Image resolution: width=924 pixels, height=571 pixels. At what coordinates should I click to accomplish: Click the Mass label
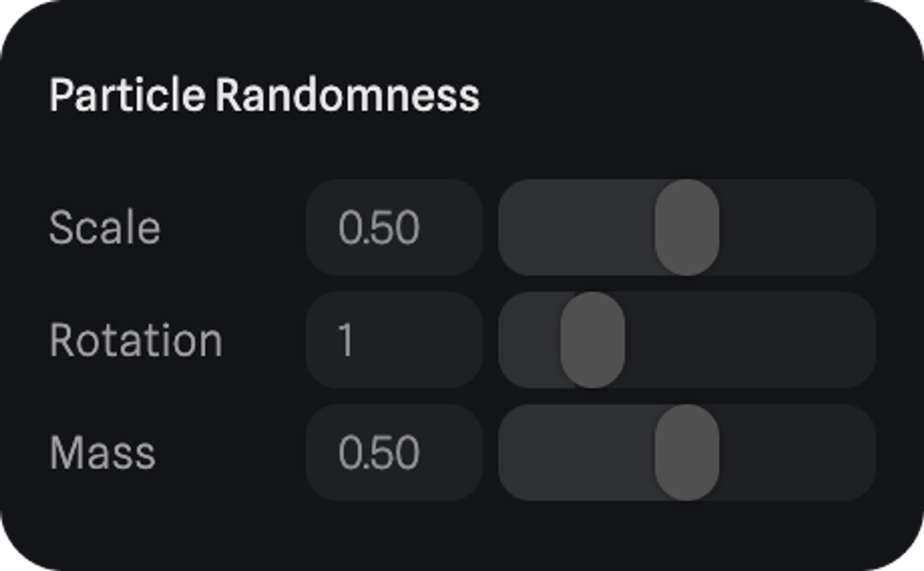102,453
